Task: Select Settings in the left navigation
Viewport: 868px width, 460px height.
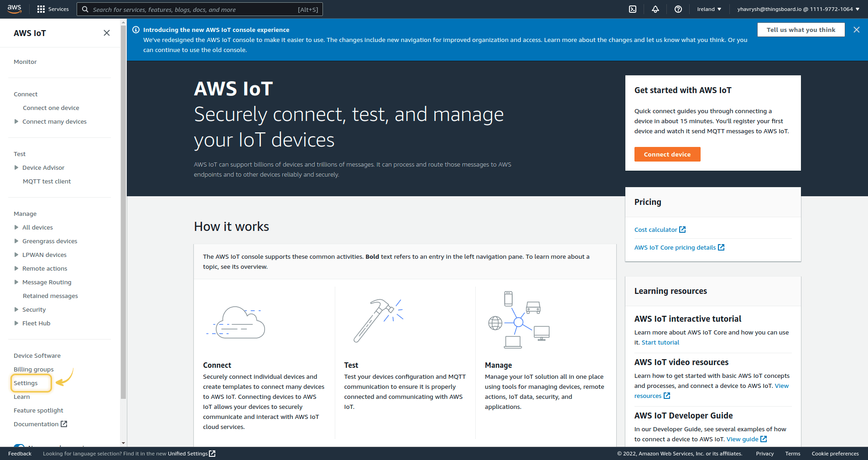Action: 26,383
